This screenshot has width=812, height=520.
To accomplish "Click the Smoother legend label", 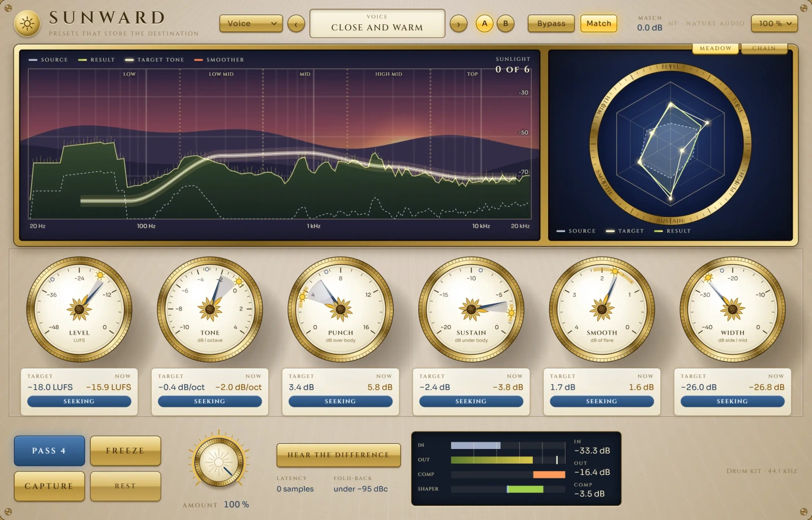I will (x=225, y=60).
